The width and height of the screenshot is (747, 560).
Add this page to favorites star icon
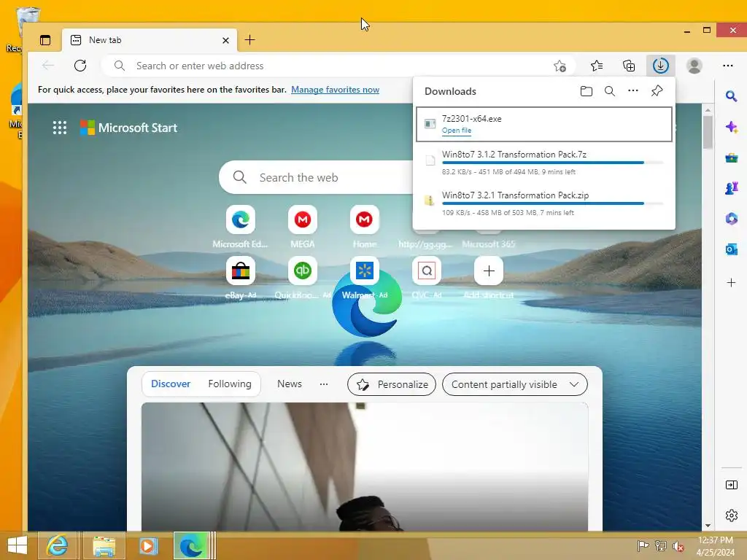[560, 66]
